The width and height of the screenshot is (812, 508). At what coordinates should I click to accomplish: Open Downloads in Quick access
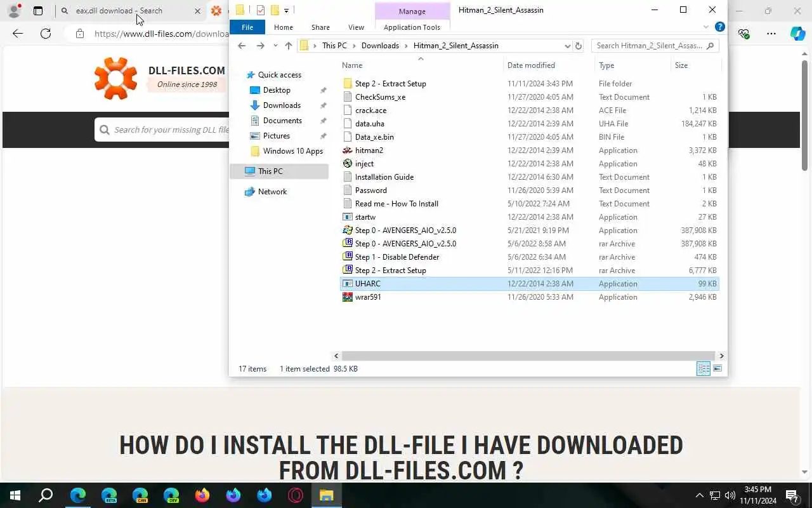coord(282,105)
